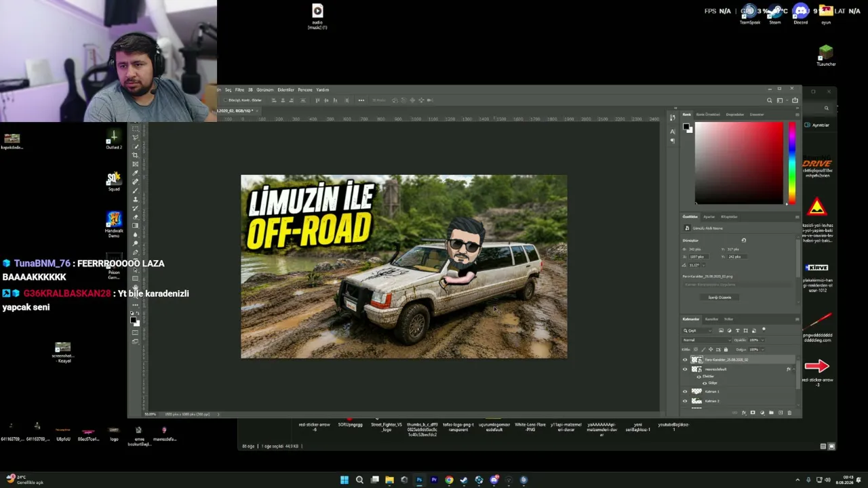Create a new adjustment layer
The height and width of the screenshot is (488, 868).
(762, 413)
